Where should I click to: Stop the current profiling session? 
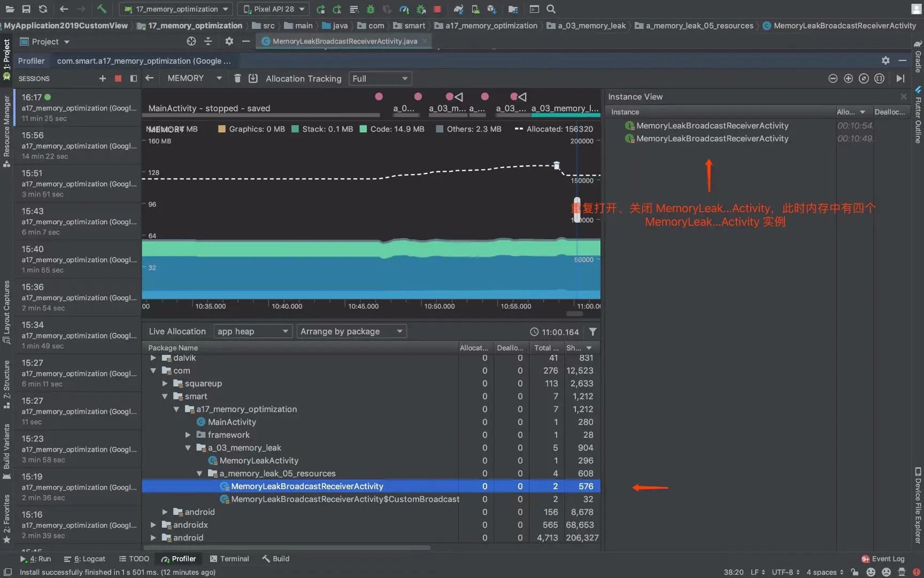[x=118, y=79]
